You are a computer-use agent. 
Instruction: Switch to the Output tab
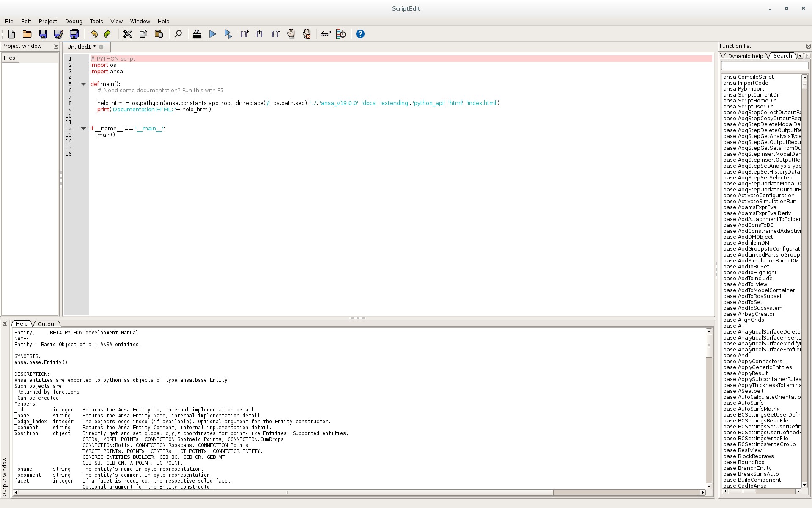tap(47, 324)
